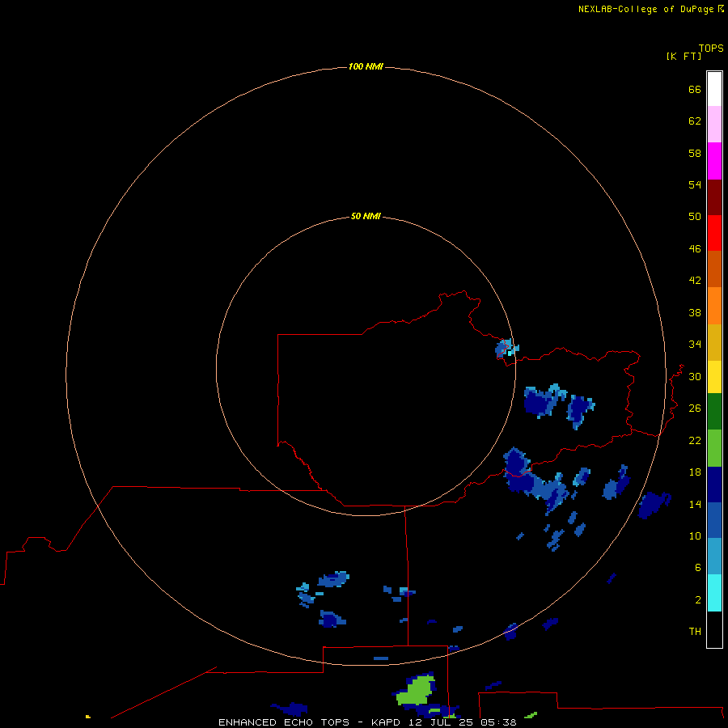The height and width of the screenshot is (728, 728).
Task: Click the TH legend label
Action: (695, 632)
